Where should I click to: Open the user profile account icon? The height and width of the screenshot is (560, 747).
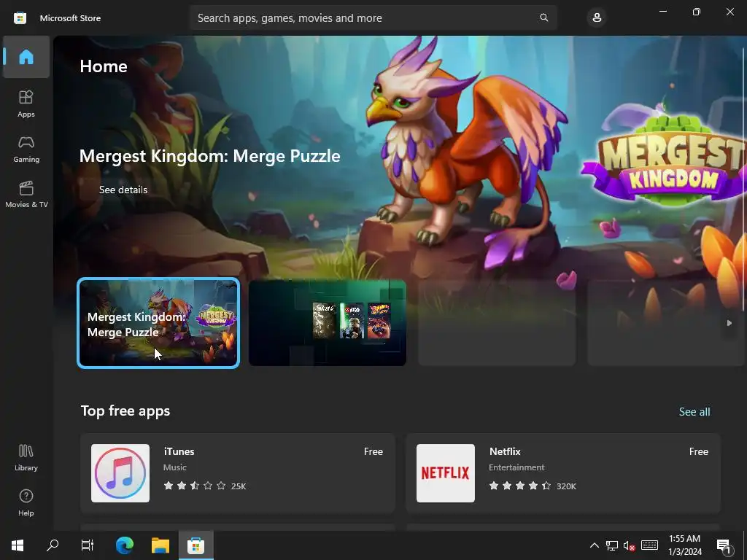pyautogui.click(x=597, y=17)
